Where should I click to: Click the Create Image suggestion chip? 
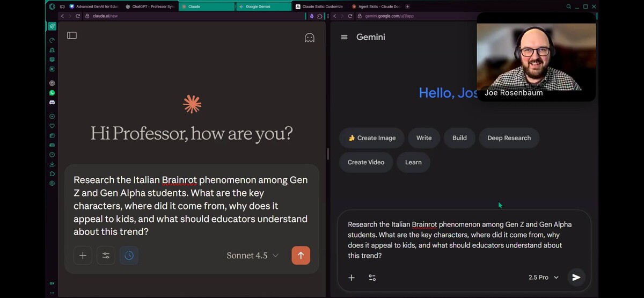pyautogui.click(x=371, y=138)
